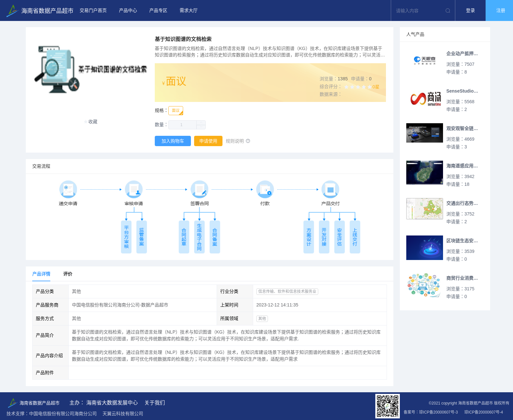Click the main product image
Image resolution: width=513 pixels, height=420 pixels.
(90, 70)
